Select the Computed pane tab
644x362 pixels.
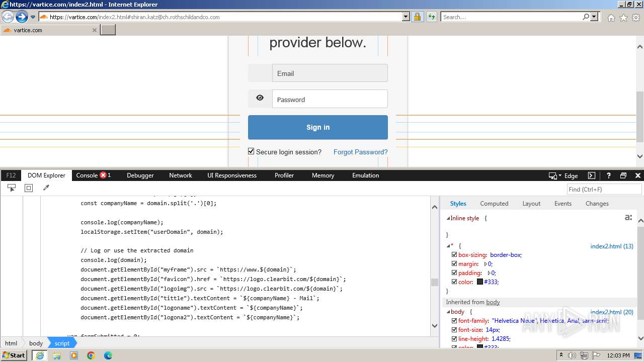[x=494, y=204]
